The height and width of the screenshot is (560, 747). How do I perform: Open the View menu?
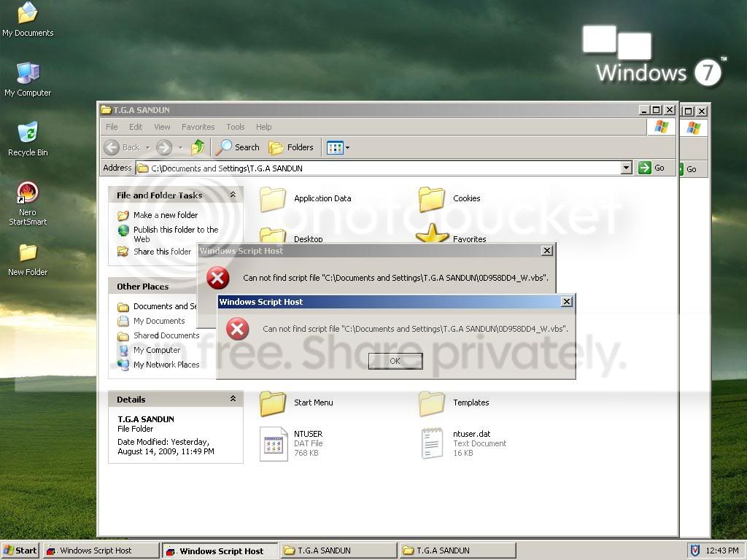162,127
